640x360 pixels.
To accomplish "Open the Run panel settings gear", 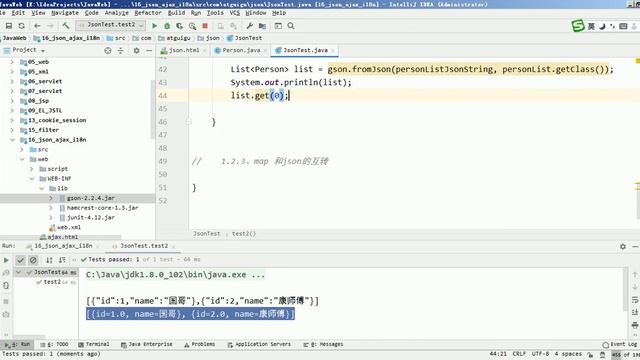I will coord(623,247).
